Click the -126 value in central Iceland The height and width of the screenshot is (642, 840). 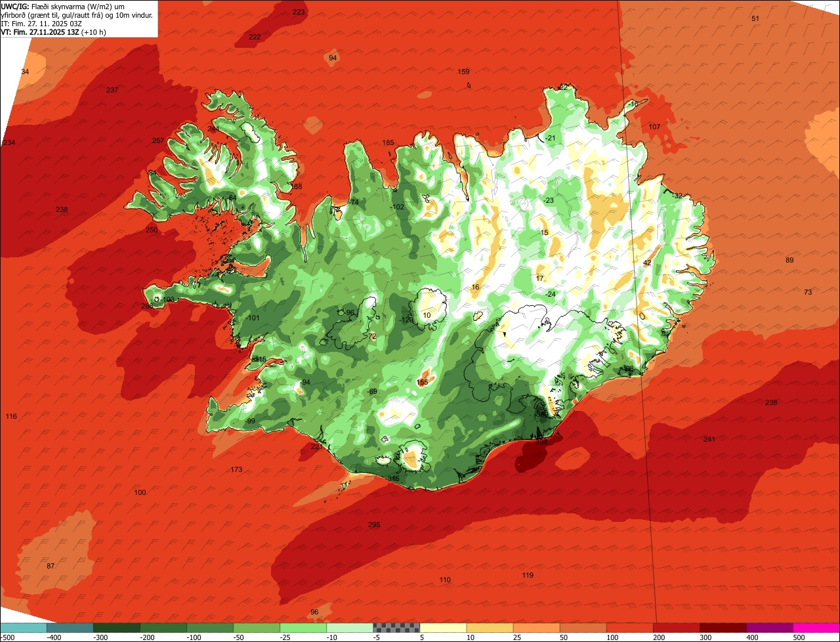[x=407, y=320]
